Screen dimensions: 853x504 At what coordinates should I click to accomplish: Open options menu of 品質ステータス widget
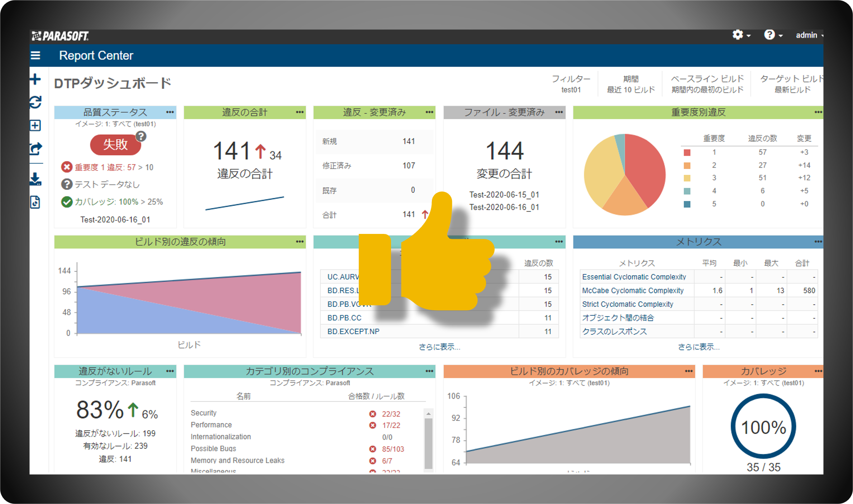pyautogui.click(x=170, y=112)
